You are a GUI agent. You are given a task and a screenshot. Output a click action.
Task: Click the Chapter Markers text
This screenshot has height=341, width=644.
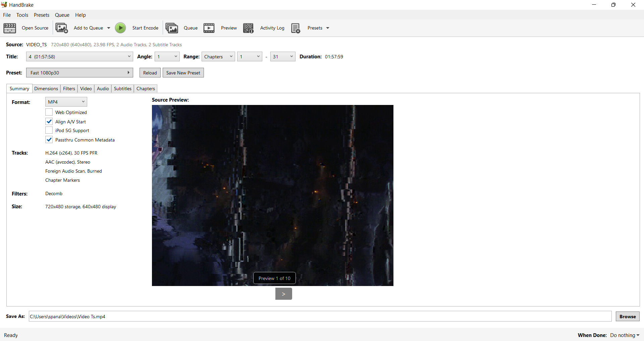(62, 180)
